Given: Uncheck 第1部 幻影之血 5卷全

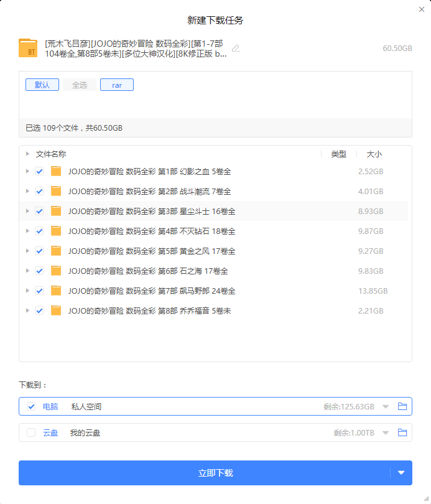Looking at the screenshot, I should coord(40,171).
